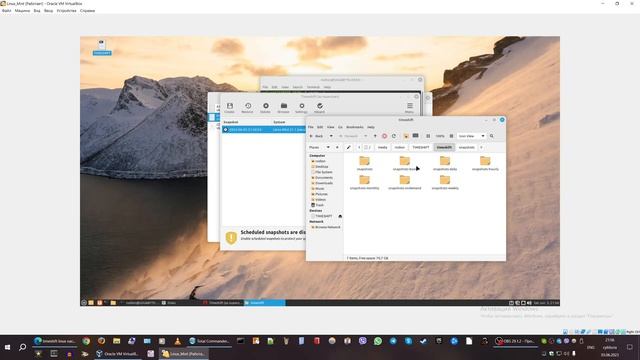Click the red Stop loading icon
The height and width of the screenshot is (360, 640).
(x=384, y=136)
